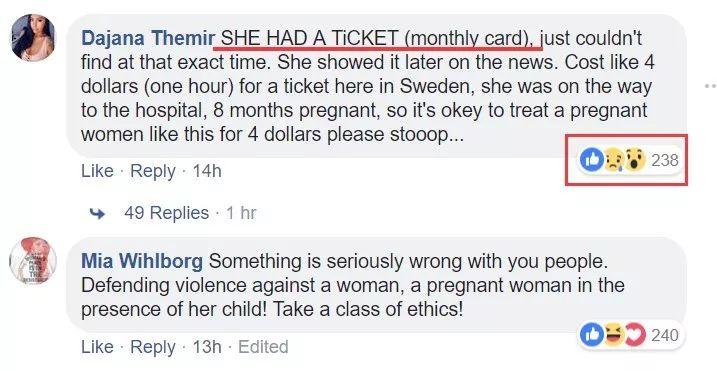Click Mia Wihlborg's profile picture

pos(33,261)
